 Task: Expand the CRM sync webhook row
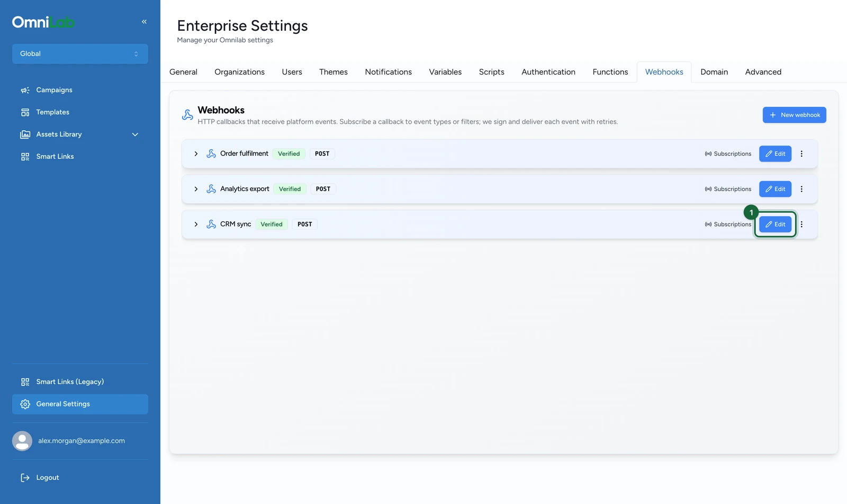(x=196, y=224)
